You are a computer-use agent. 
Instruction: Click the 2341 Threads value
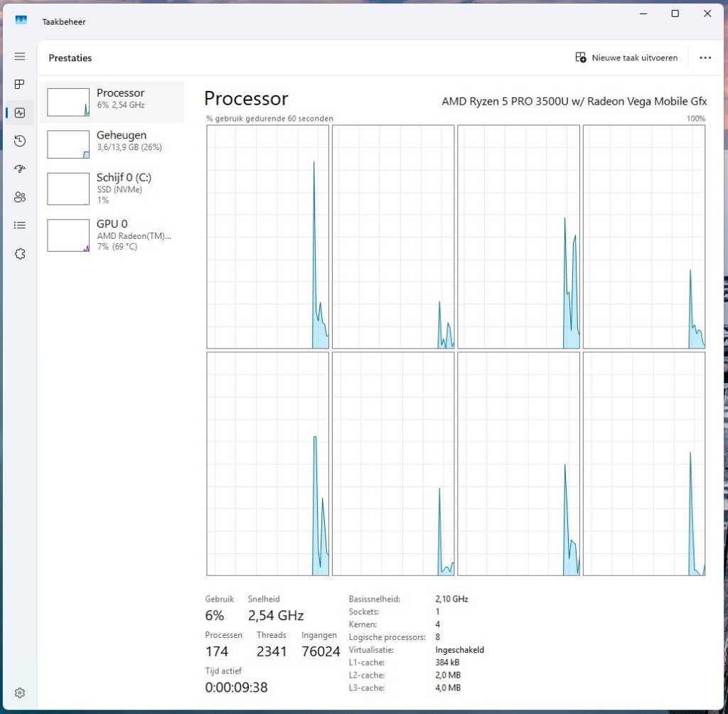(x=272, y=651)
